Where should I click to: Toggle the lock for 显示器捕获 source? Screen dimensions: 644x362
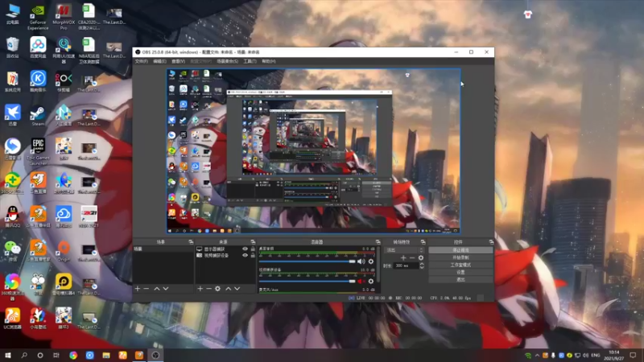253,249
